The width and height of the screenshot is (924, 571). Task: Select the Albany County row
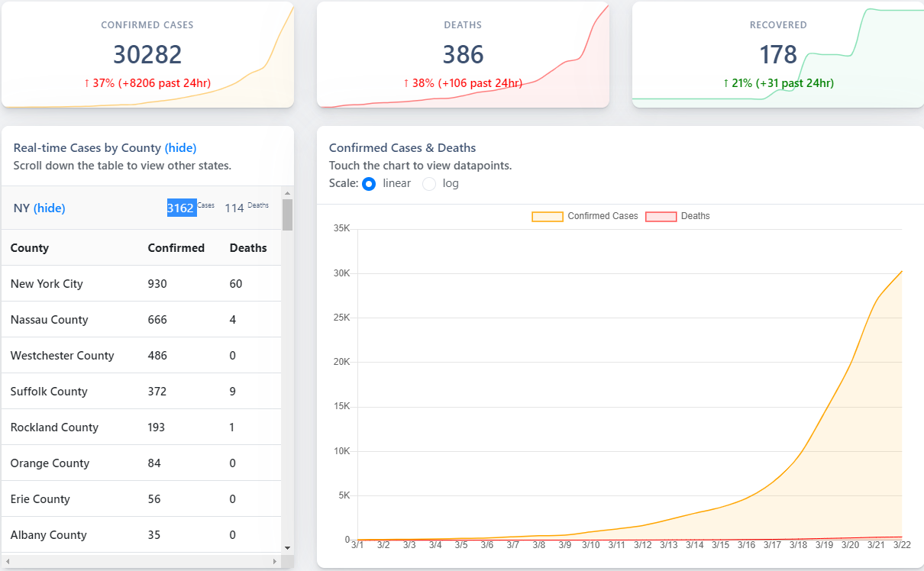click(141, 535)
